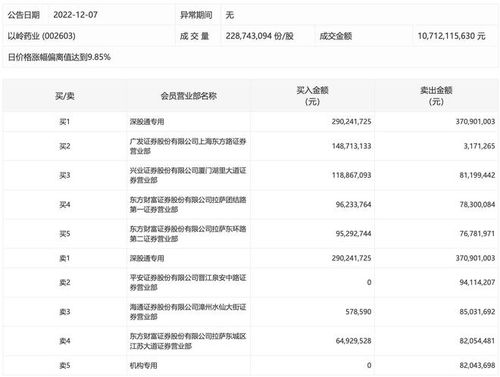Click 深股通专用 in the 买1 row
Image resolution: width=500 pixels, height=377 pixels.
coord(147,122)
